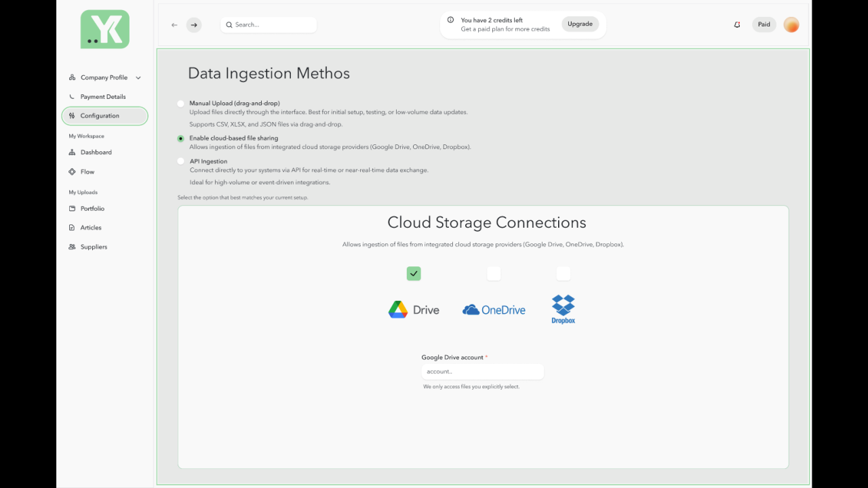Click the credits info icon
868x488 pixels.
[450, 20]
